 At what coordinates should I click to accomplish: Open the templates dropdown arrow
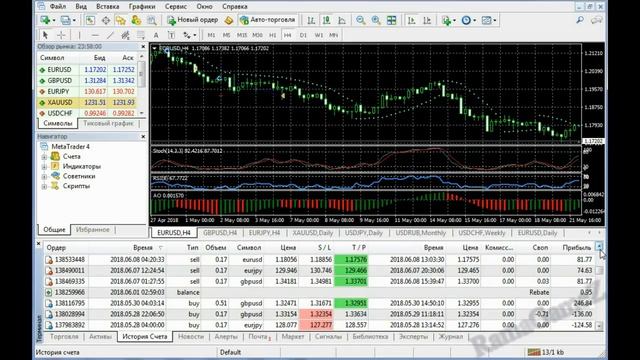click(495, 20)
